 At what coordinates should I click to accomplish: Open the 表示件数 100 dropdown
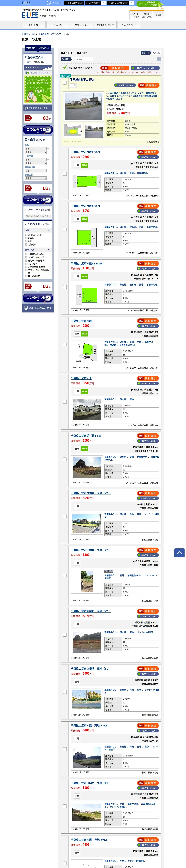coord(156,53)
